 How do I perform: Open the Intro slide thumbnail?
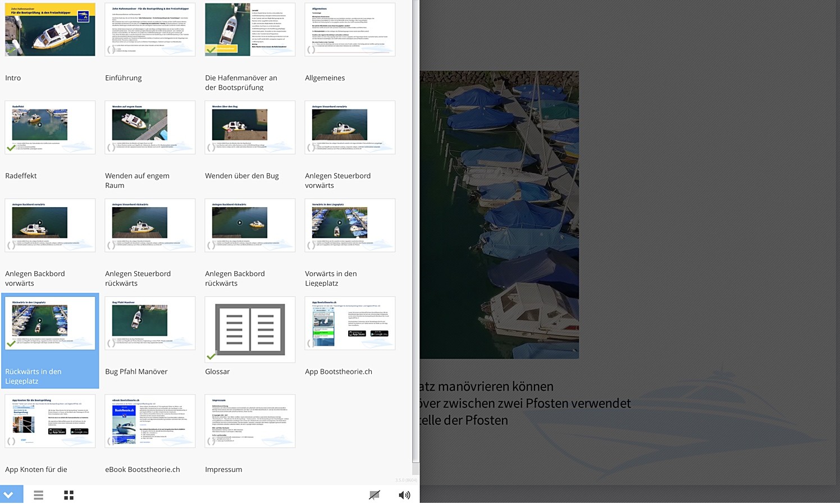(x=50, y=30)
